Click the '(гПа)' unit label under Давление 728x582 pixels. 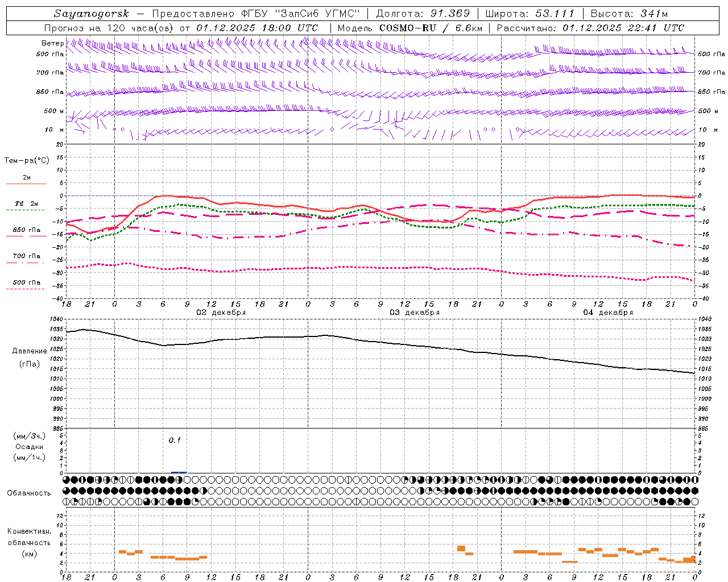[30, 364]
